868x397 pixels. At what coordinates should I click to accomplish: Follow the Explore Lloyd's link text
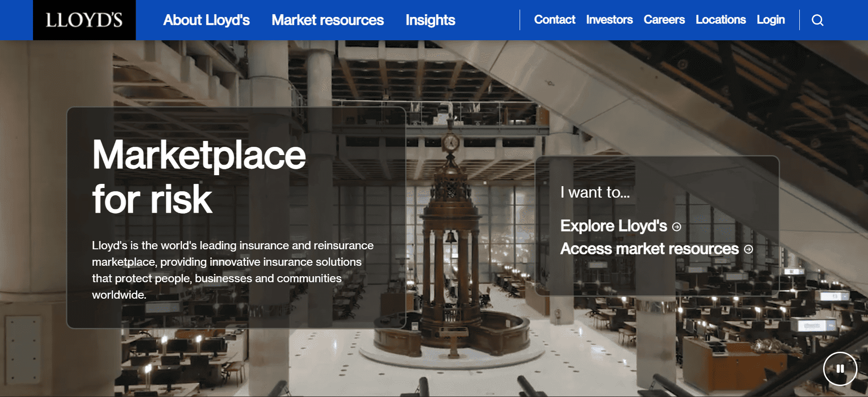[613, 226]
